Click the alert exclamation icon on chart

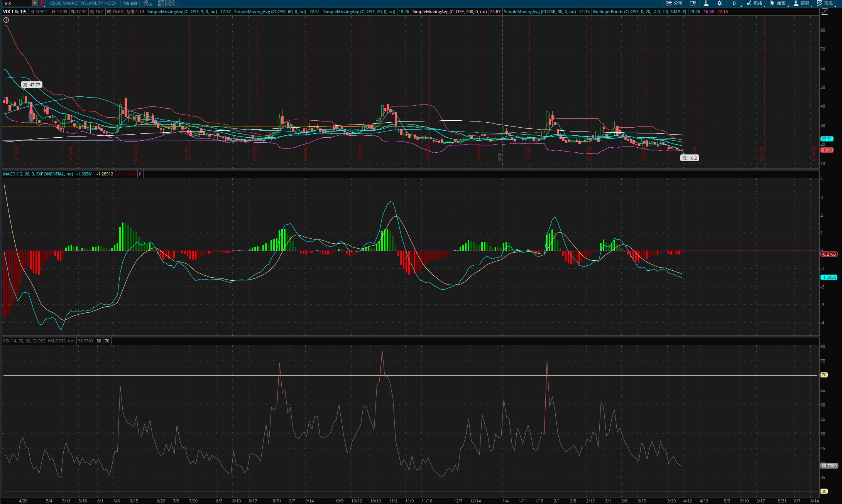[6, 20]
